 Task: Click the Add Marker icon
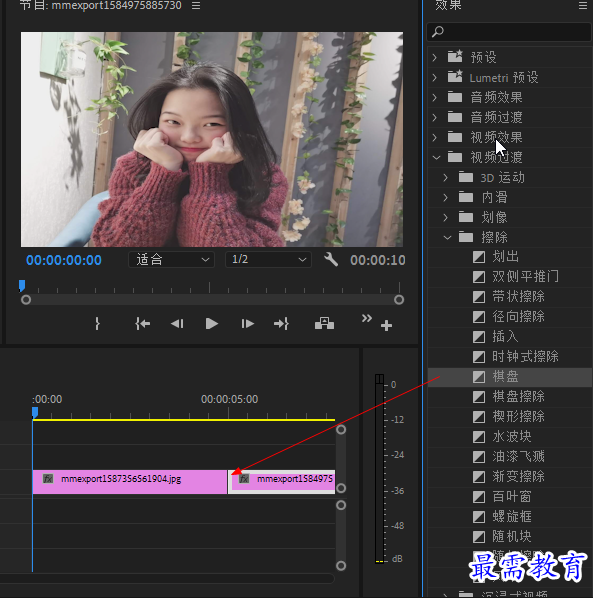pyautogui.click(x=97, y=323)
